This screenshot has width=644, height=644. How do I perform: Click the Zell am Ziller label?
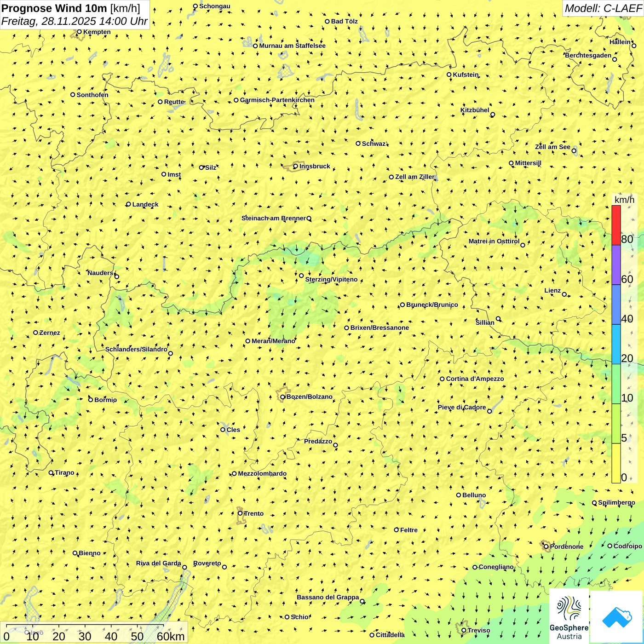point(415,177)
